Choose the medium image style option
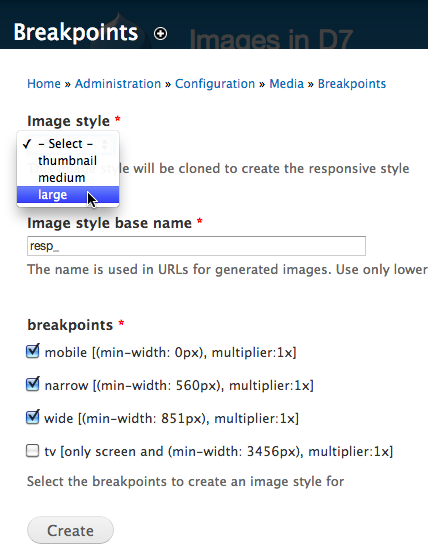The image size is (428, 555). (68, 178)
